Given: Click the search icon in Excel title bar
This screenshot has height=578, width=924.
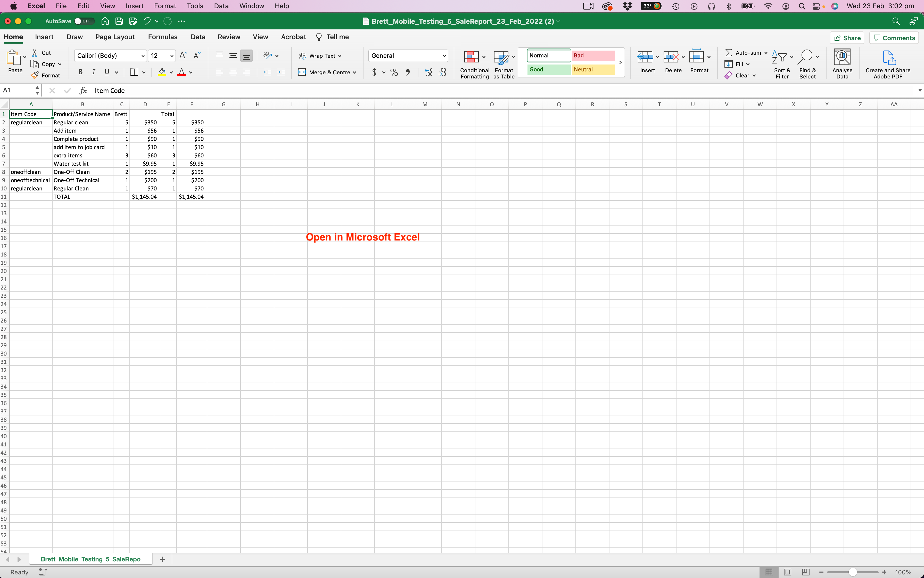Looking at the screenshot, I should tap(896, 21).
